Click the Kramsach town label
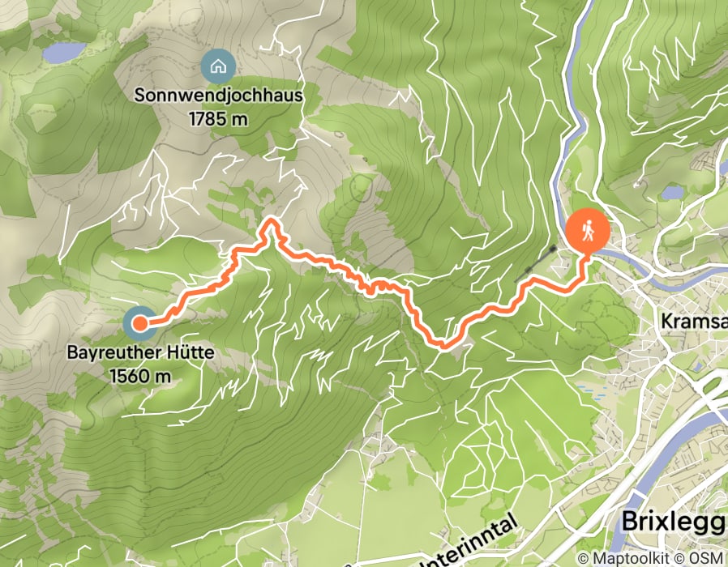Image resolution: width=728 pixels, height=567 pixels. 694,321
